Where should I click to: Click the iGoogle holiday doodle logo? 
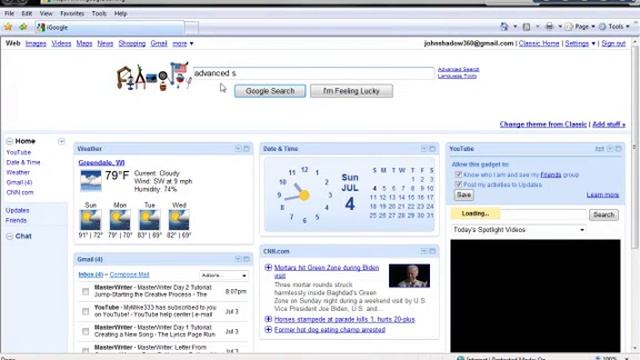tap(153, 76)
